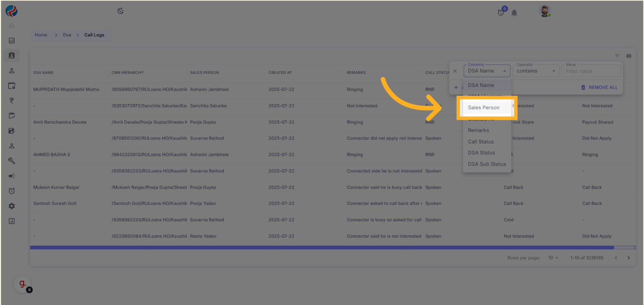
Task: Open the gear settings sidebar icon
Action: pos(12,206)
